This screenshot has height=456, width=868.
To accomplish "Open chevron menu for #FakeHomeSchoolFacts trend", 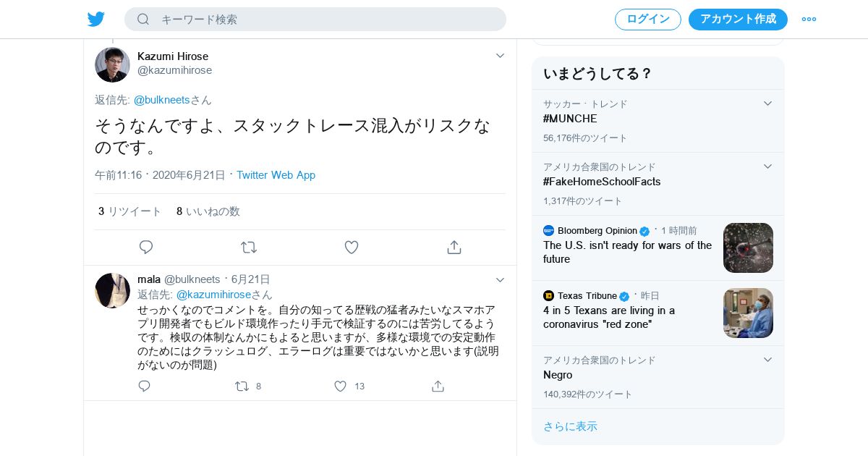I will pyautogui.click(x=768, y=166).
